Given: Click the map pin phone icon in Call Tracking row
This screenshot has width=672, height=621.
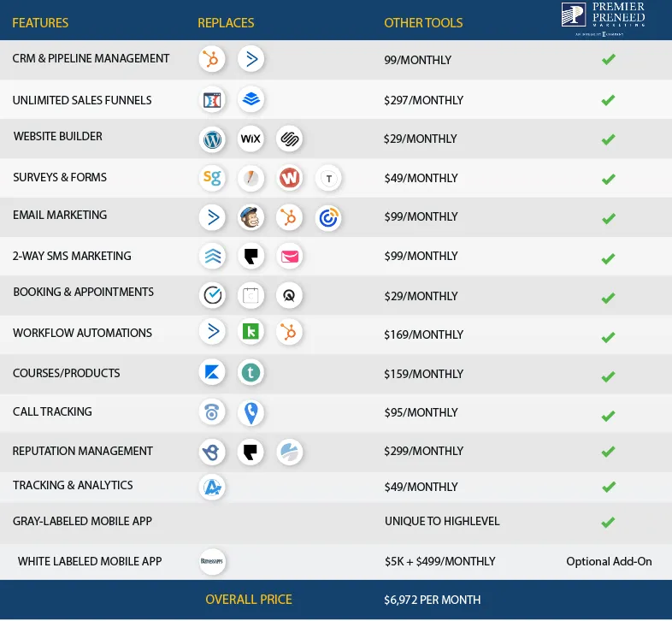Looking at the screenshot, I should (x=251, y=413).
